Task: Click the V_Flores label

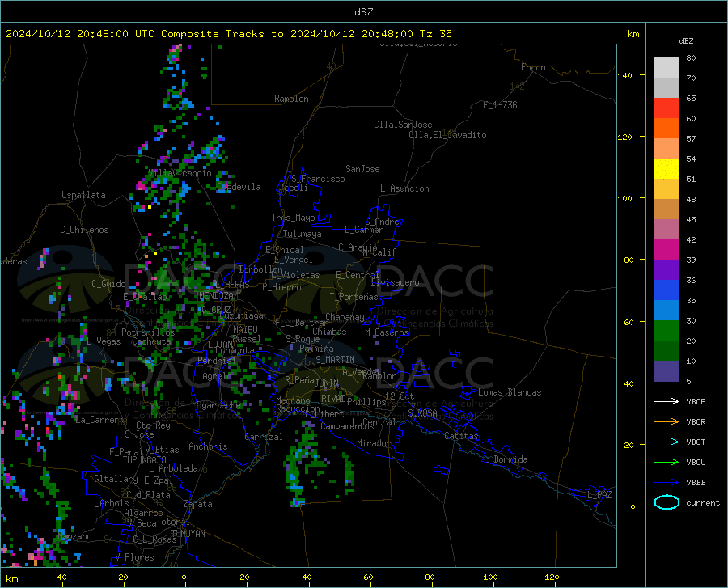Action: (134, 557)
